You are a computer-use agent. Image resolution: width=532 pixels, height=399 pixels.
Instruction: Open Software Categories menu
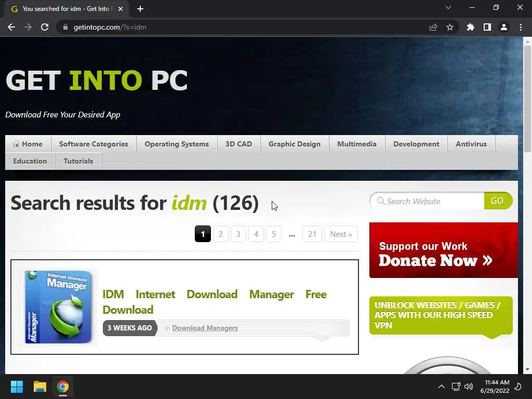(94, 144)
